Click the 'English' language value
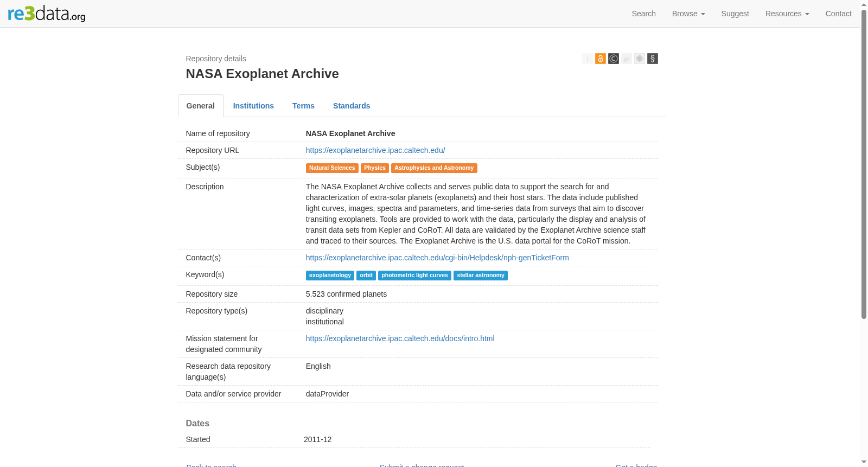This screenshot has height=467, width=868. coord(318,366)
